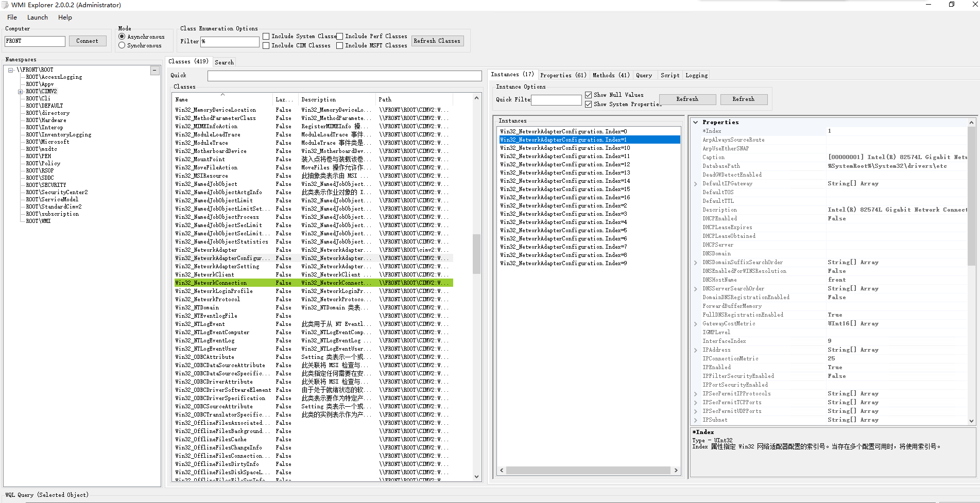The height and width of the screenshot is (503, 980).
Task: Open the Script tab
Action: click(x=670, y=75)
